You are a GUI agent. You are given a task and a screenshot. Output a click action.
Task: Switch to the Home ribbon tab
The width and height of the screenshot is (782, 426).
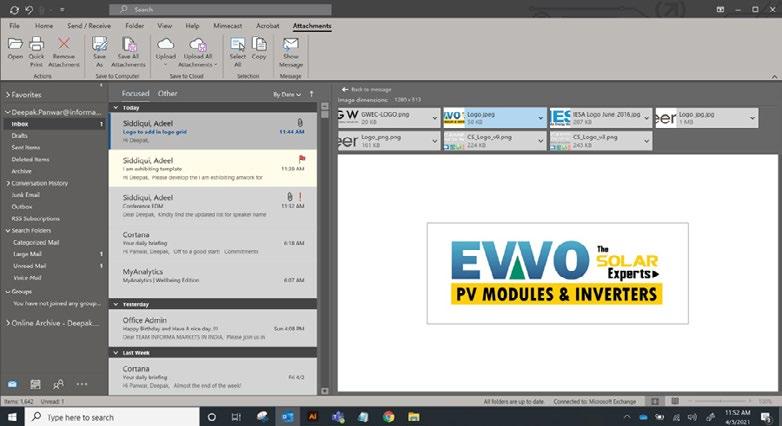(x=44, y=25)
